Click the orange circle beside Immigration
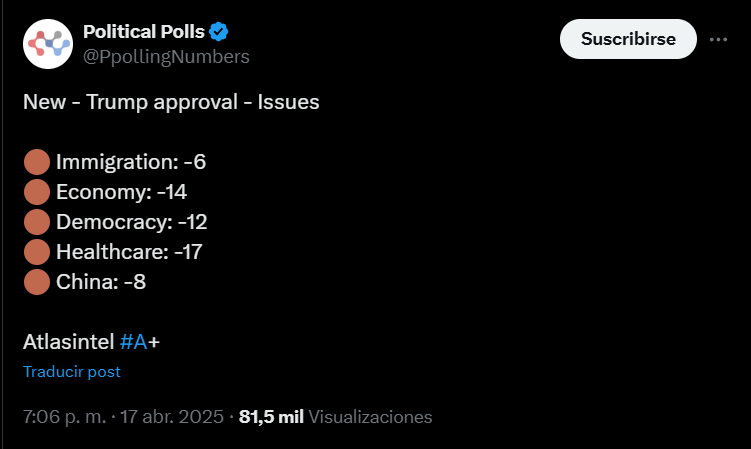751x449 pixels. tap(37, 162)
